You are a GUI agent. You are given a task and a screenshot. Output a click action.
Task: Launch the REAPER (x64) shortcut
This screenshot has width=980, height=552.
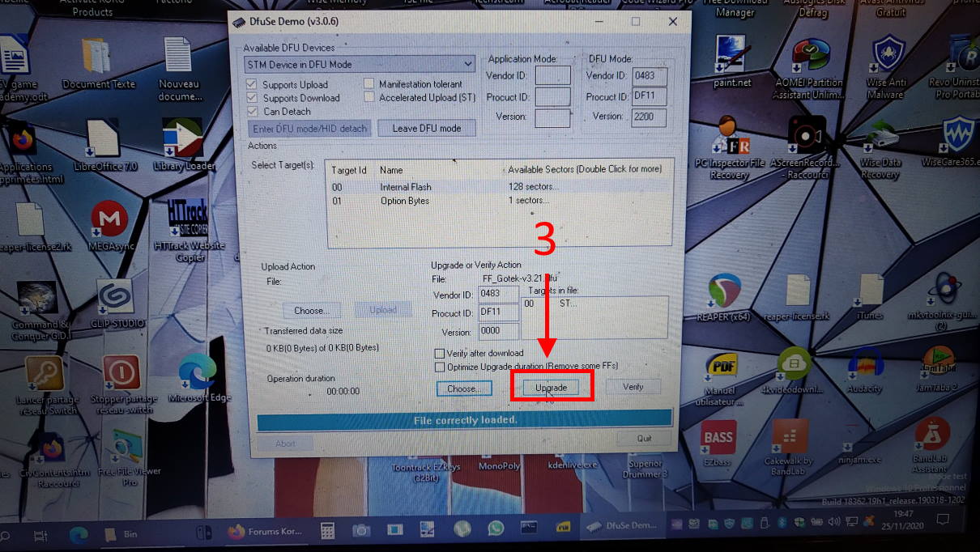(723, 298)
